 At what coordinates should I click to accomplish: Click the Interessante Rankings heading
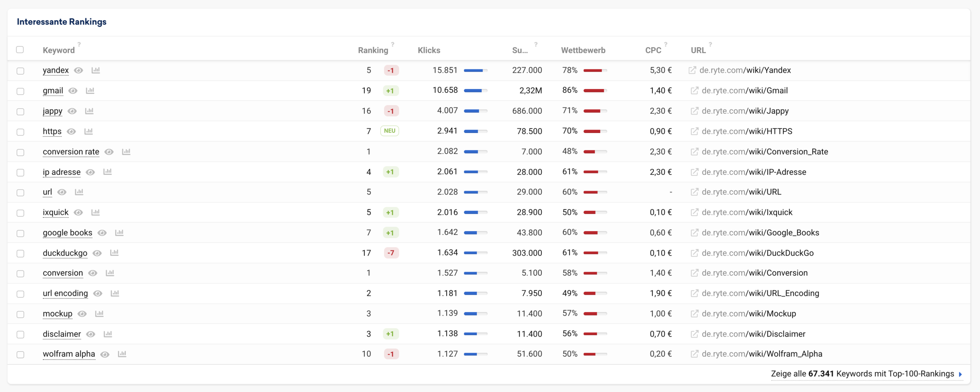point(62,22)
